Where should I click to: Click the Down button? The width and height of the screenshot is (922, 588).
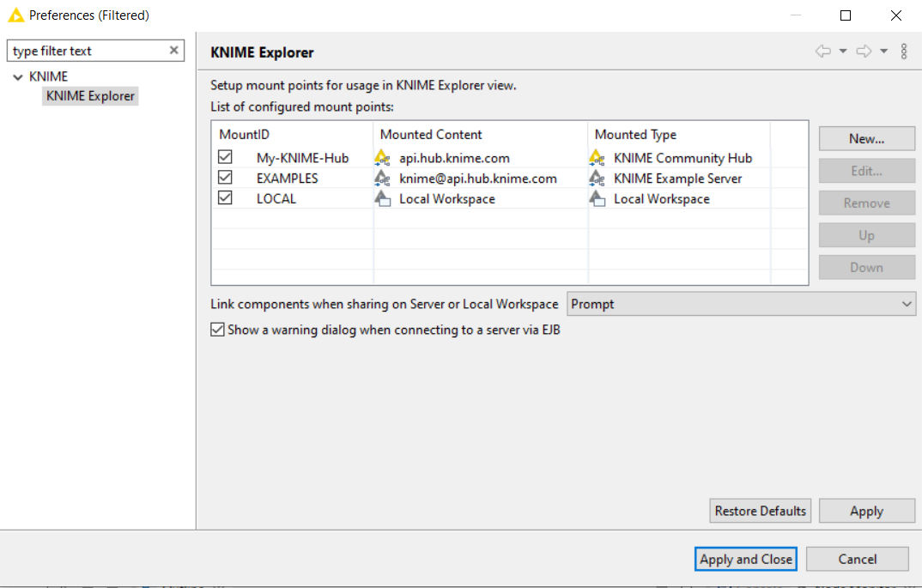(867, 268)
